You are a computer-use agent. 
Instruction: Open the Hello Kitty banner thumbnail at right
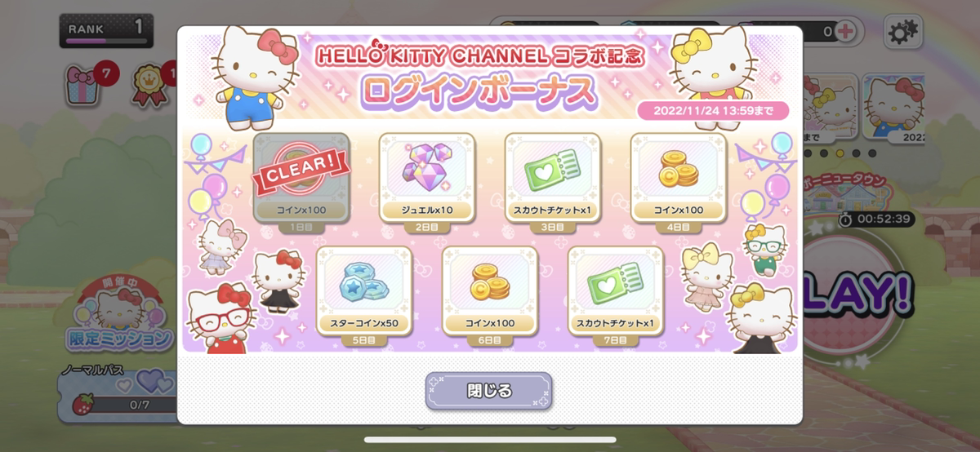[893, 108]
